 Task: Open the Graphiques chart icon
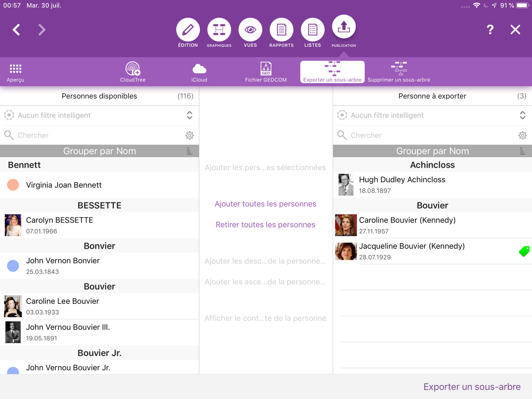219,30
